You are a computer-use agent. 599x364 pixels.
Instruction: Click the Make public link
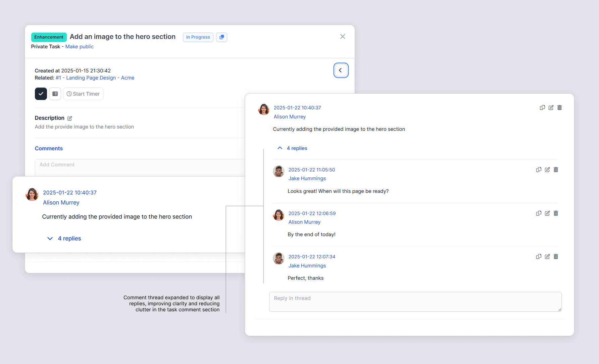(x=80, y=47)
